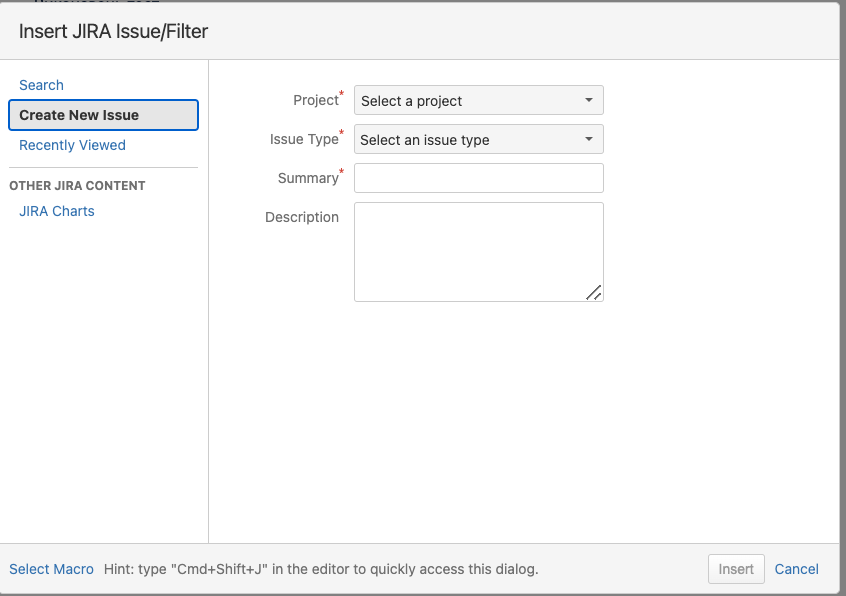The width and height of the screenshot is (846, 596).
Task: Open the Search tab in sidebar
Action: 42,85
